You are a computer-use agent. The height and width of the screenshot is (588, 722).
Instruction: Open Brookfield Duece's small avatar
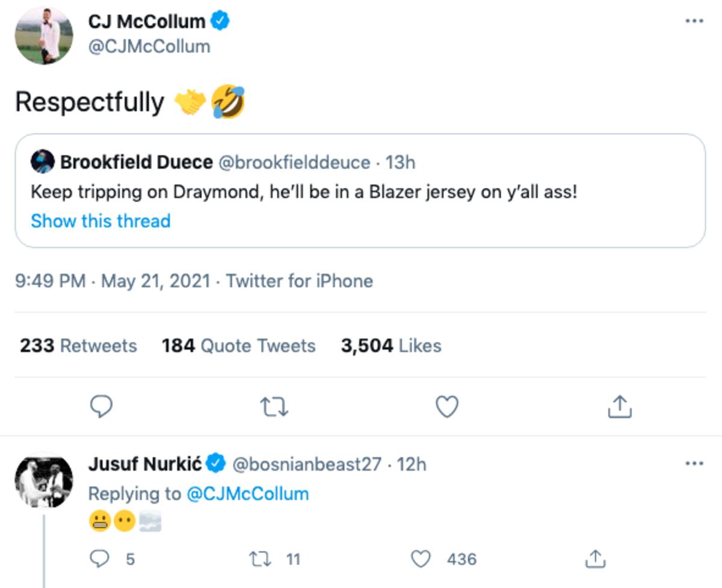[x=42, y=162]
